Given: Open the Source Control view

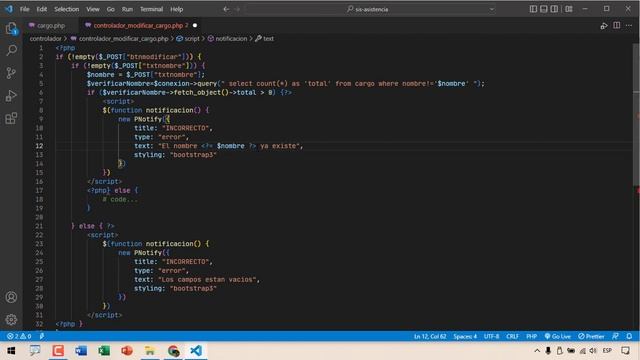Looking at the screenshot, I should pyautogui.click(x=11, y=73).
